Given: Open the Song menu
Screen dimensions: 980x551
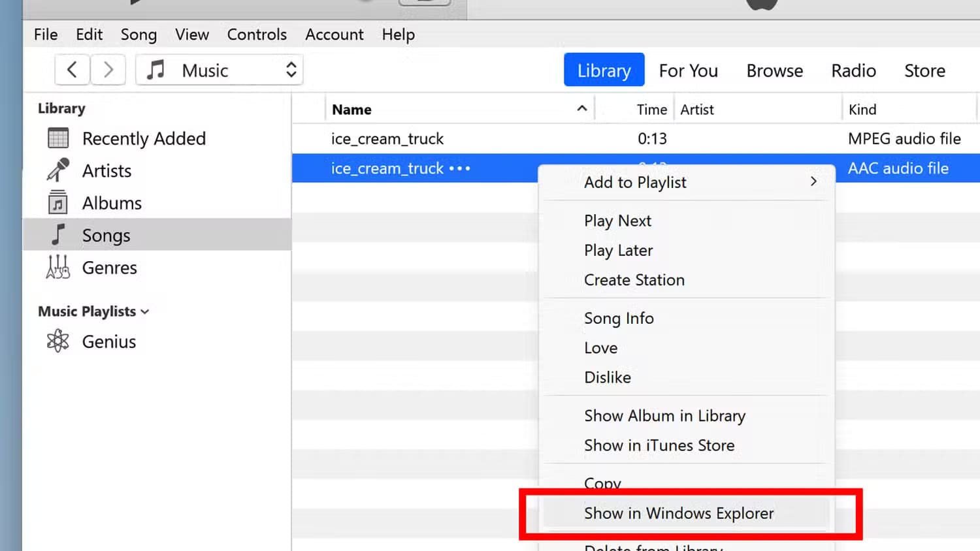Looking at the screenshot, I should [139, 35].
